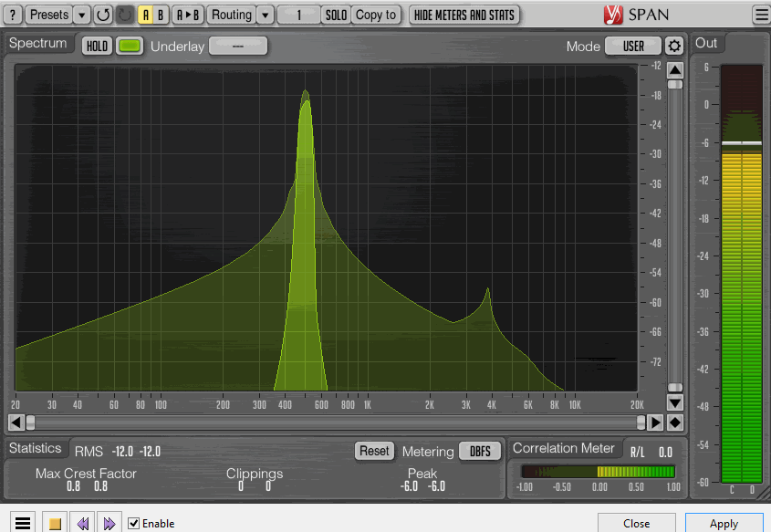Click the Copy to button
Viewport: 771px width, 532px height.
pos(376,15)
